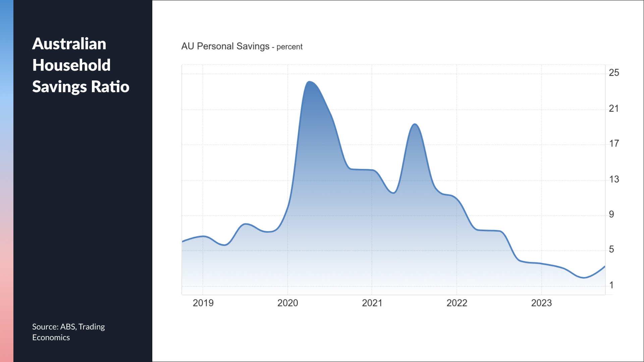Click the 17 y-axis value

click(x=614, y=144)
